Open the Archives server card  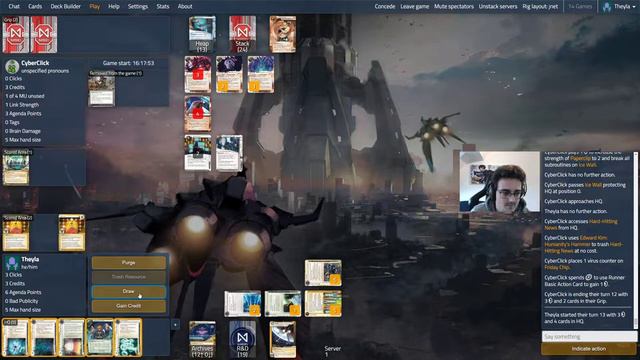pyautogui.click(x=202, y=339)
